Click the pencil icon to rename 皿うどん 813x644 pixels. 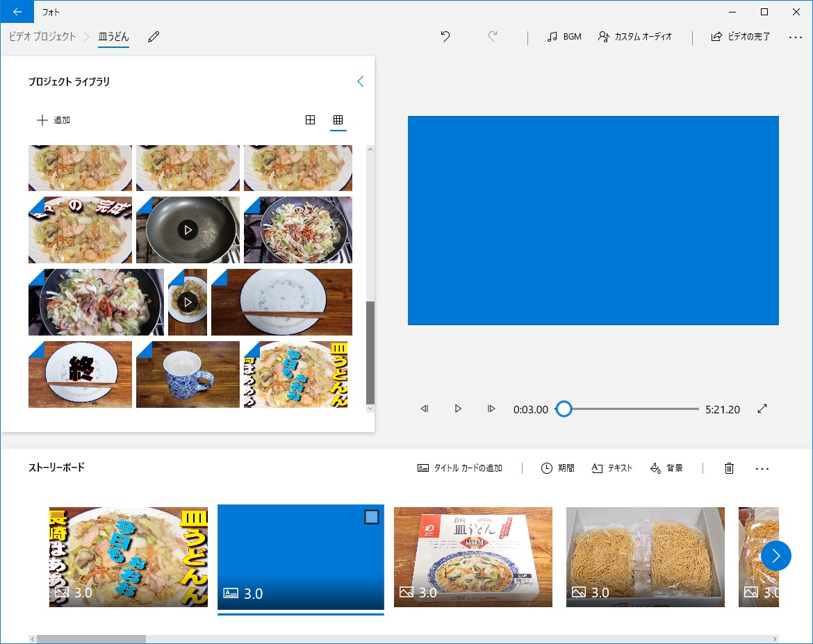154,37
